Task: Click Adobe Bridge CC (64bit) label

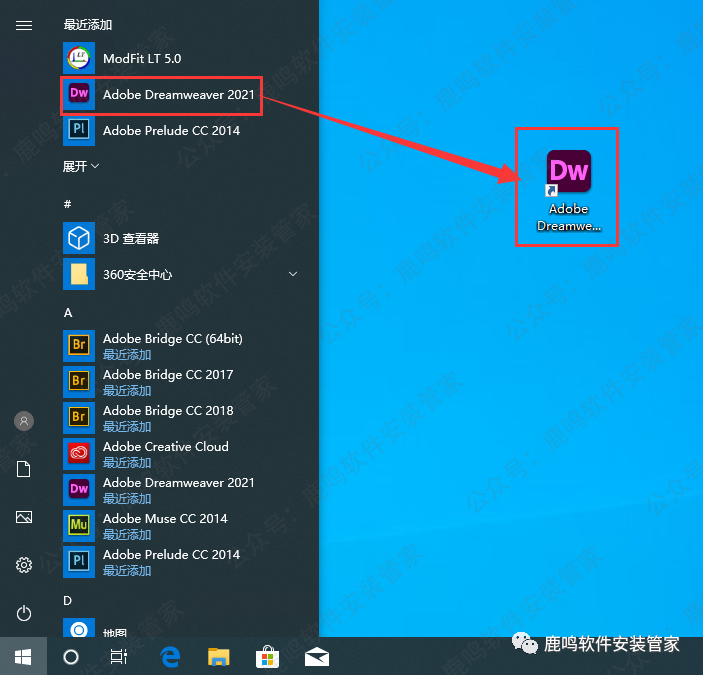Action: (173, 338)
